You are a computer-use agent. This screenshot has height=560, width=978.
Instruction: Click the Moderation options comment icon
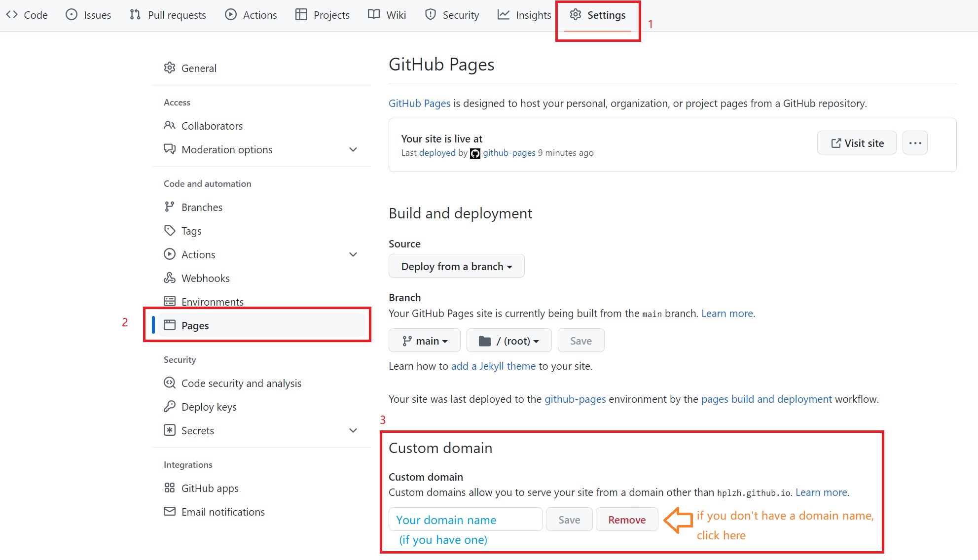click(x=170, y=149)
